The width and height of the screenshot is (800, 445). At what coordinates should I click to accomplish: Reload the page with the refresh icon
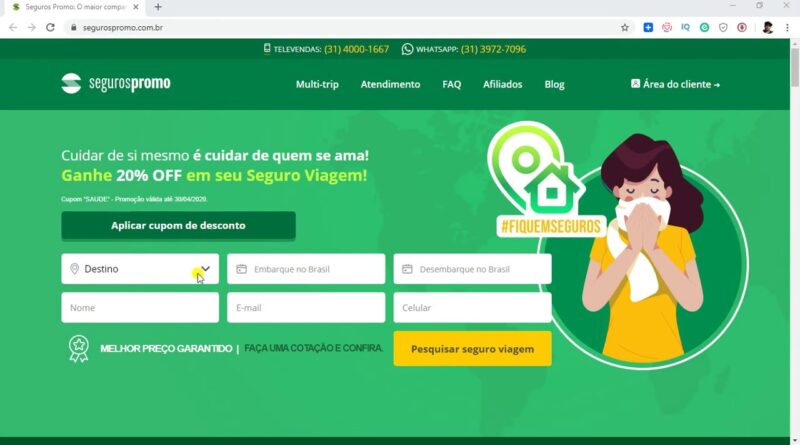(x=50, y=28)
